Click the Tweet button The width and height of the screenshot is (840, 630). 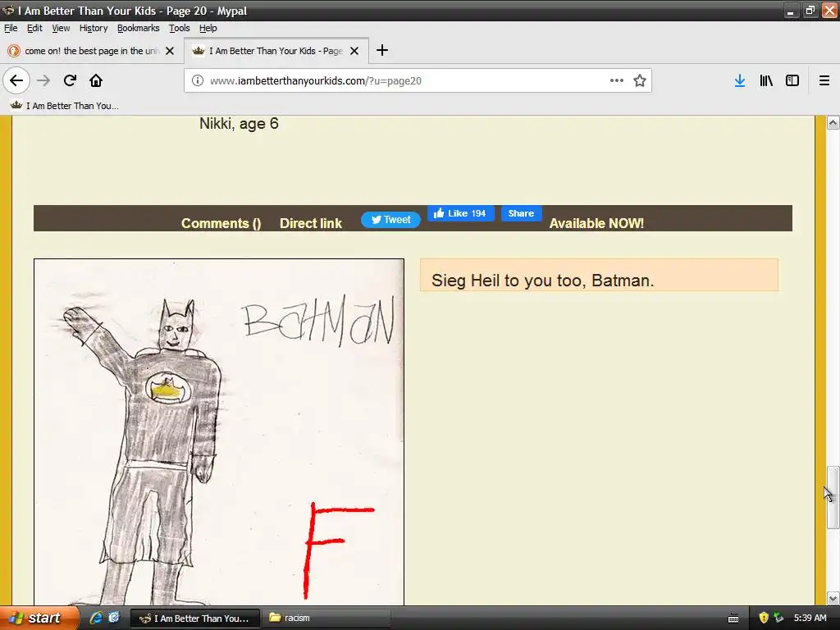pyautogui.click(x=391, y=220)
